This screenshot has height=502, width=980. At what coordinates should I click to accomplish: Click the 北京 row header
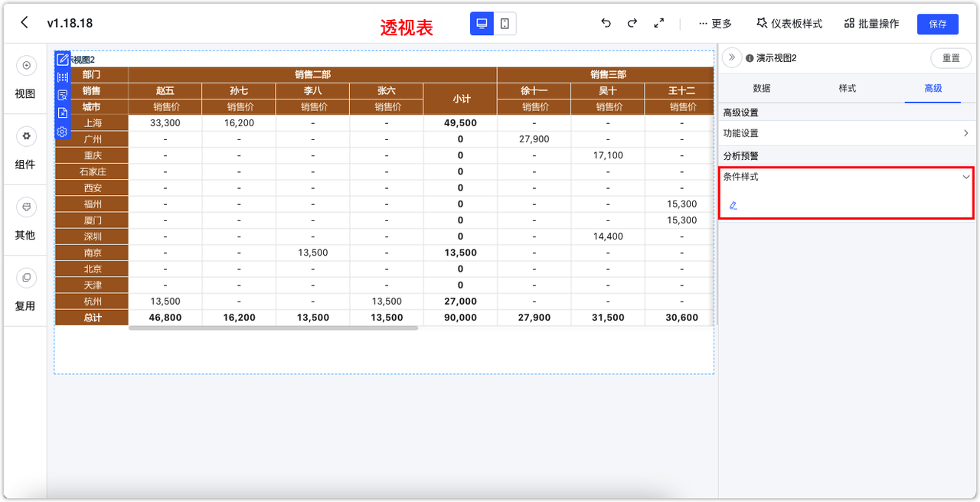tap(92, 269)
